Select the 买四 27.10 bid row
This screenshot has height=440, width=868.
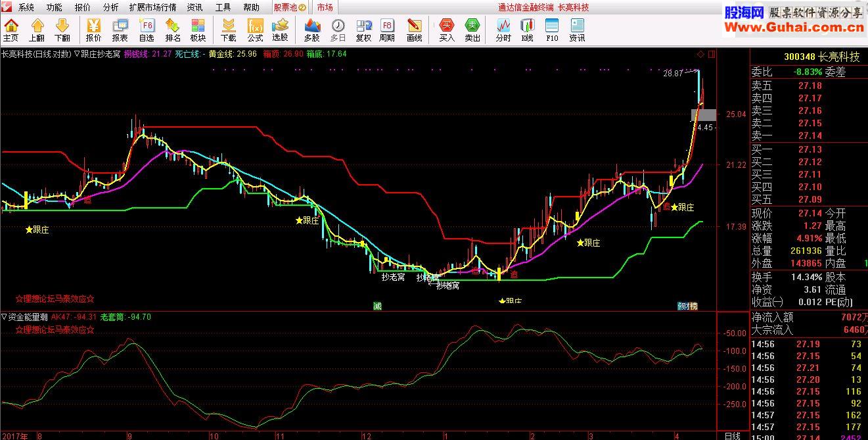(809, 187)
